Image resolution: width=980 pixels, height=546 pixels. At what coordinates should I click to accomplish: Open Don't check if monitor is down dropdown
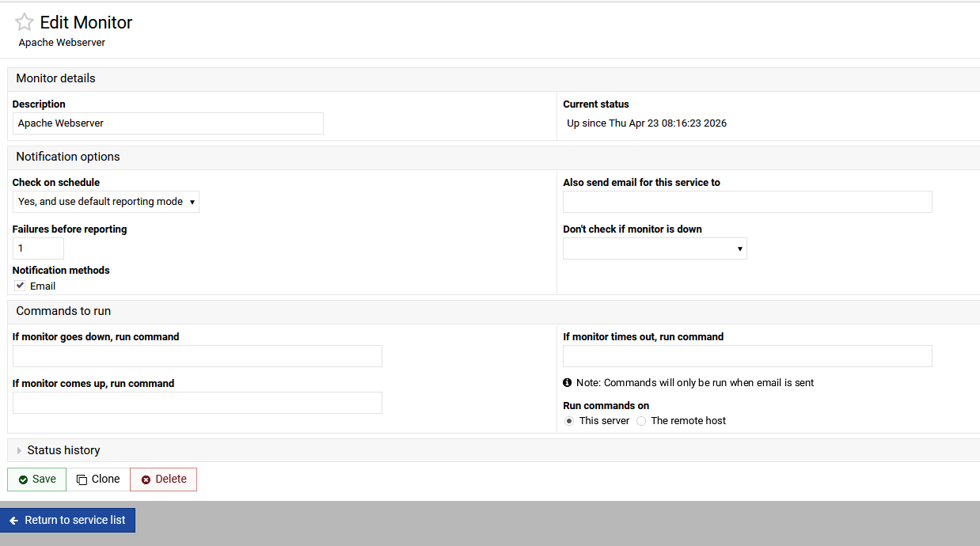pyautogui.click(x=655, y=248)
